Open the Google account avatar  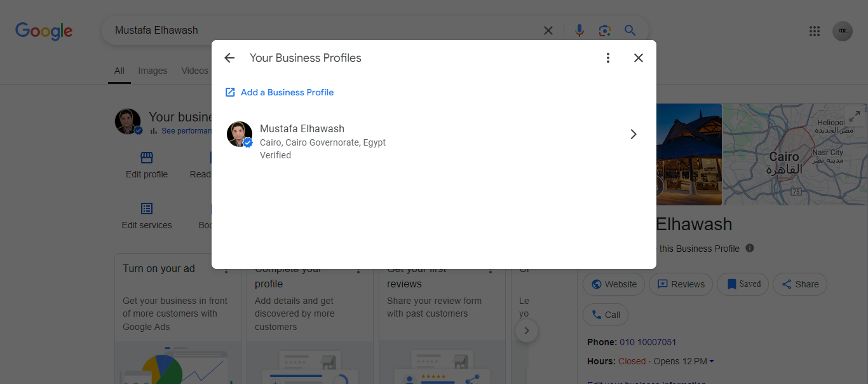coord(843,31)
